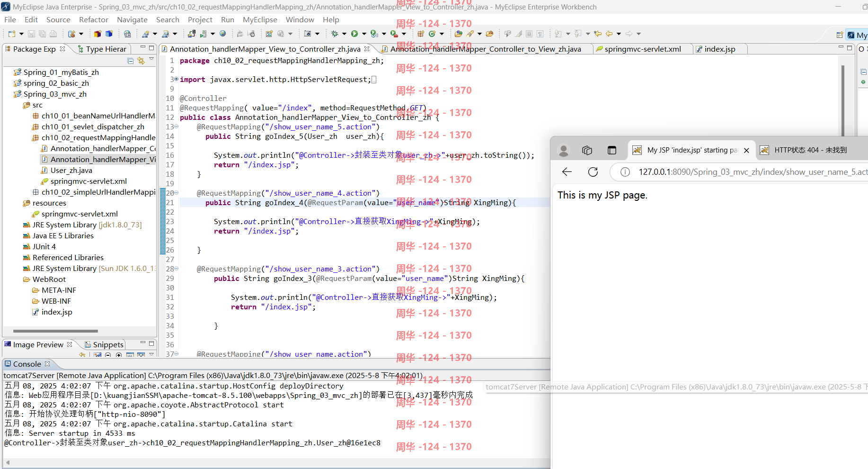The image size is (868, 469).
Task: Open the Debug configurations dropdown arrow
Action: pos(344,34)
